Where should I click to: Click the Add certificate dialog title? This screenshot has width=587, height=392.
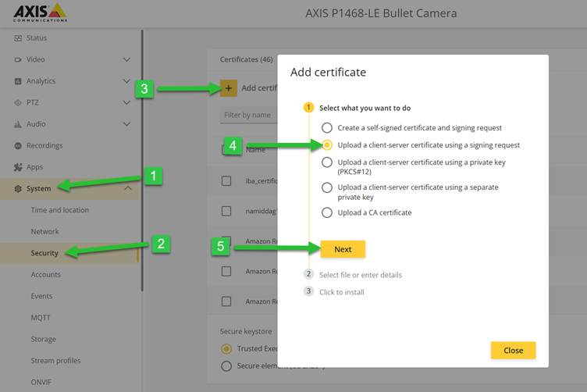pos(329,72)
